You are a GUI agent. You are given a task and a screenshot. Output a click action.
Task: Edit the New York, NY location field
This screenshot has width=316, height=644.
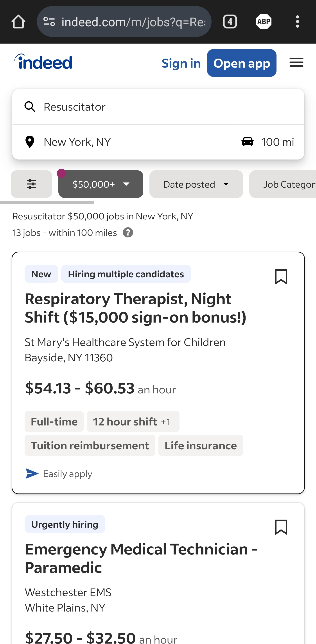[125, 142]
